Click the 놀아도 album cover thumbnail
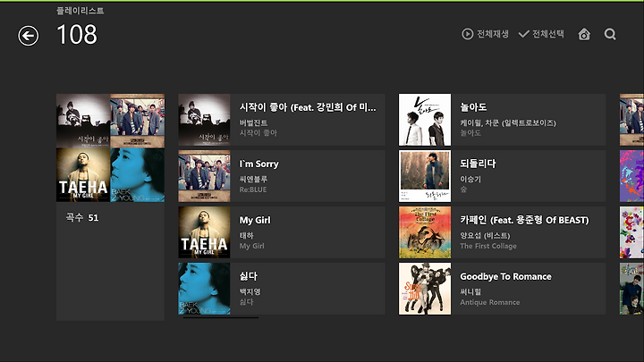The width and height of the screenshot is (644, 362). pos(425,120)
